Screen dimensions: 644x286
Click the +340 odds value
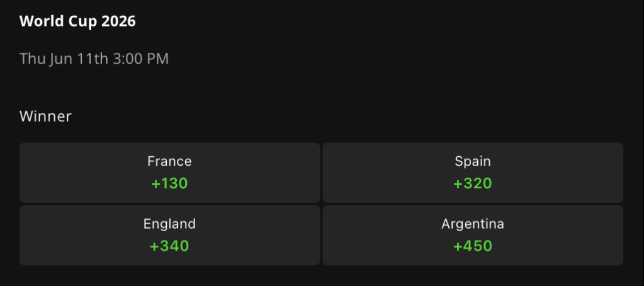pyautogui.click(x=169, y=246)
